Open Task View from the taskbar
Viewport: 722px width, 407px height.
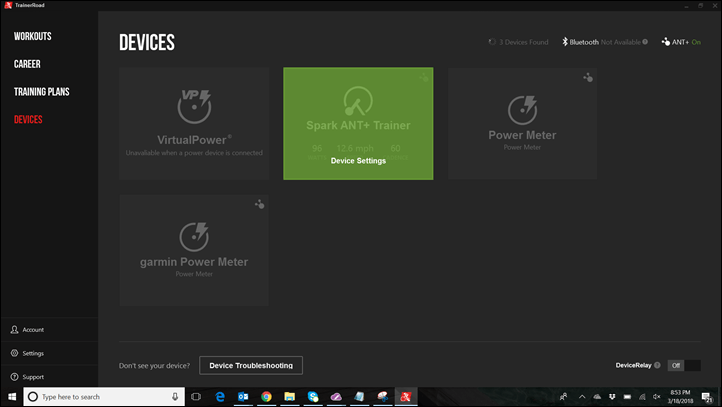pos(196,396)
